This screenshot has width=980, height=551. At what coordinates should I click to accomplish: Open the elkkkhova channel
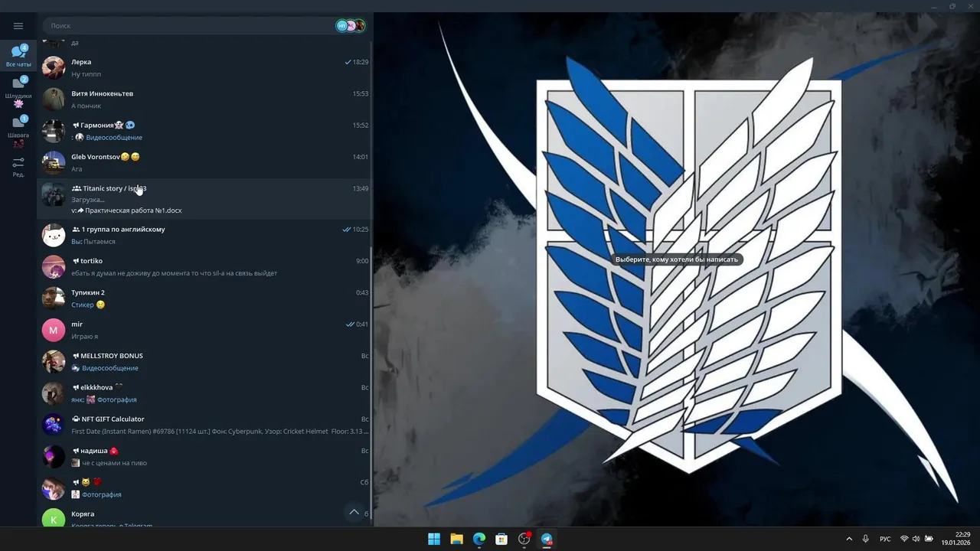tap(204, 393)
